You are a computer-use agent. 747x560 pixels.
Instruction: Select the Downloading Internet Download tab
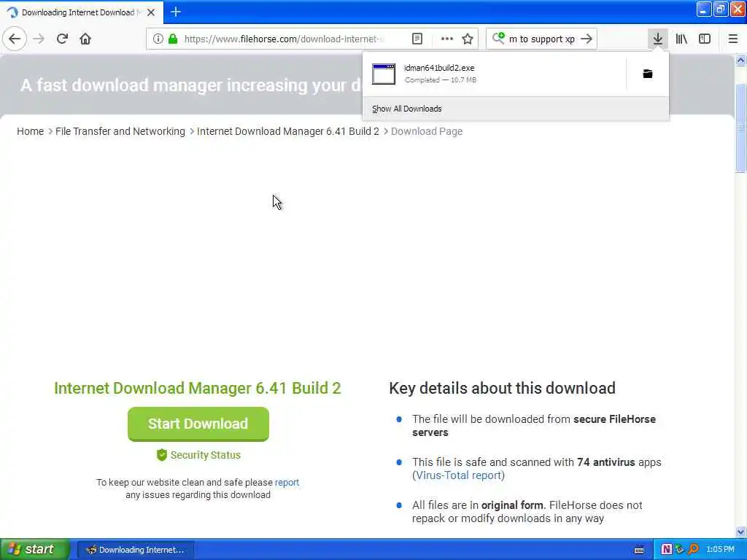click(x=82, y=12)
